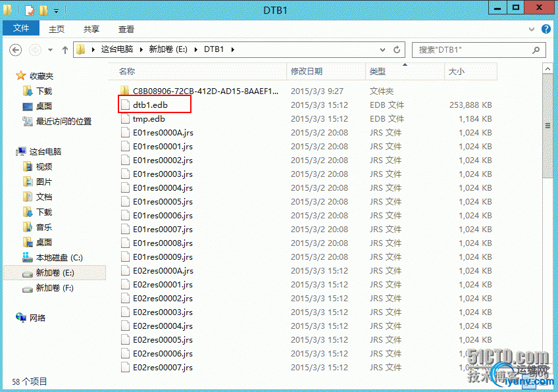Expand the ribbon with the chevron
Screen dimensions: 558x392
click(532, 29)
